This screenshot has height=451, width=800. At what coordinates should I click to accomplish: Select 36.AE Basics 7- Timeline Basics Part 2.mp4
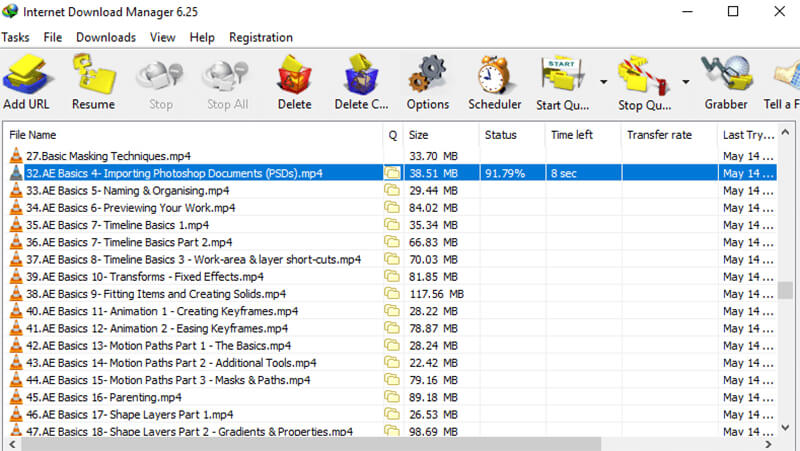(129, 242)
